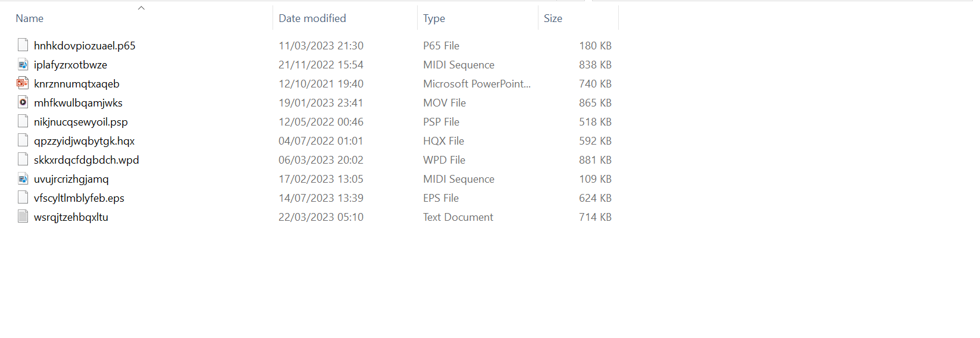
Task: Sort by the Date modified column header
Action: pos(312,18)
